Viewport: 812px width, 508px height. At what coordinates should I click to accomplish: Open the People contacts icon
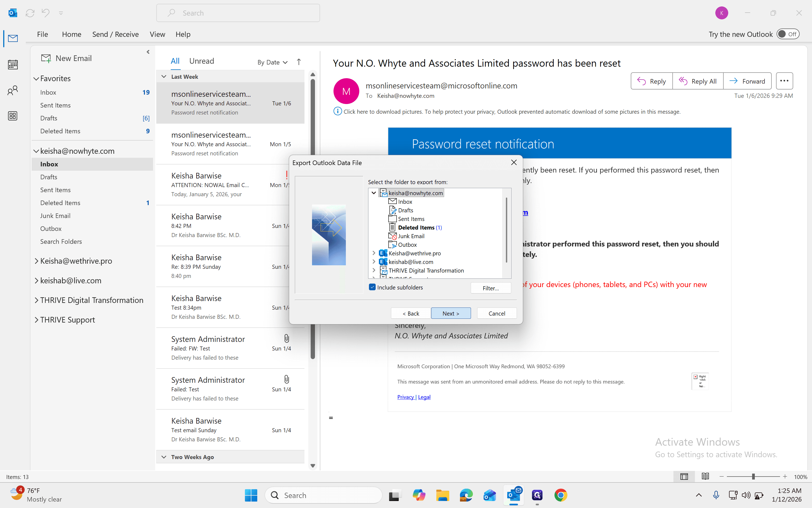[13, 90]
